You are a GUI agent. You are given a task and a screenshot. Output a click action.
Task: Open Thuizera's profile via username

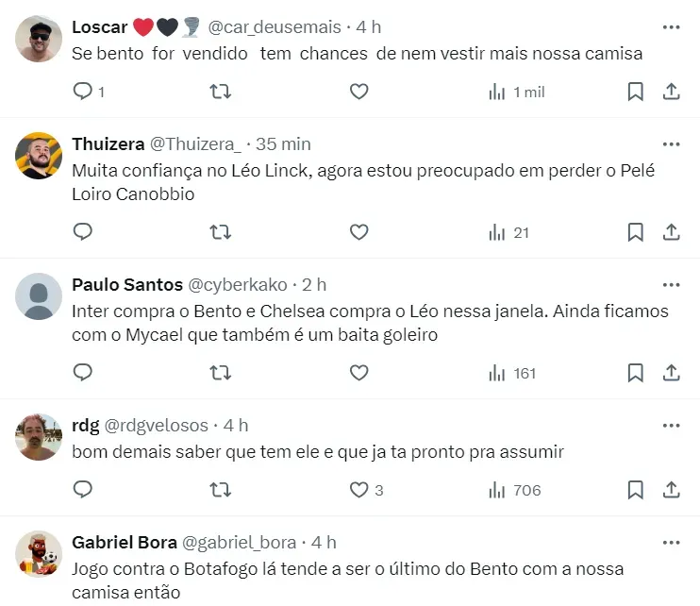click(x=108, y=144)
